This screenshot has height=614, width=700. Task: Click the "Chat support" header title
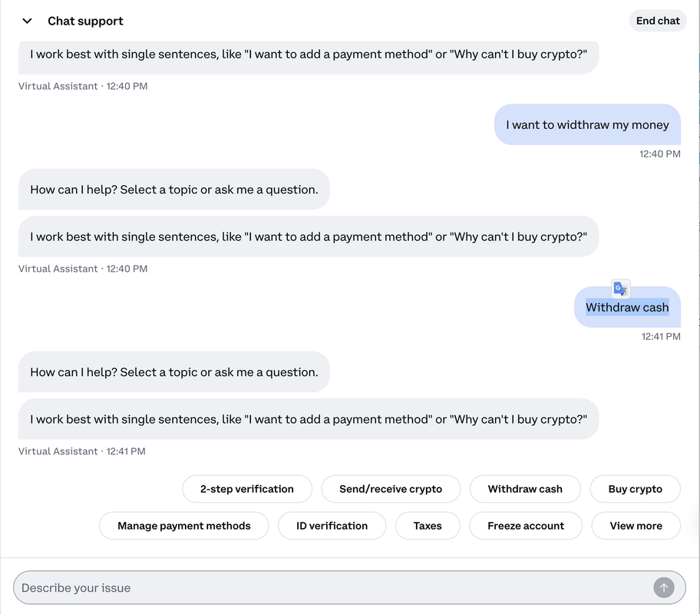(85, 21)
